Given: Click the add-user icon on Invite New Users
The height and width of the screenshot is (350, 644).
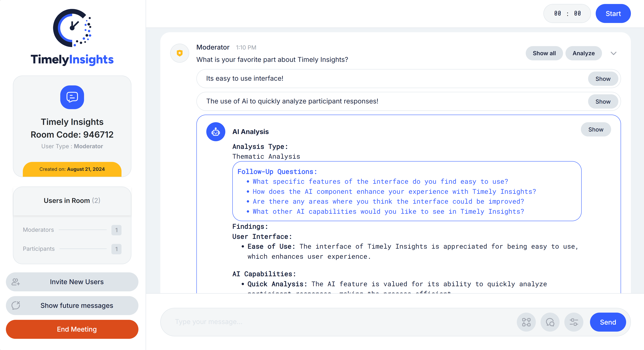Looking at the screenshot, I should point(16,282).
